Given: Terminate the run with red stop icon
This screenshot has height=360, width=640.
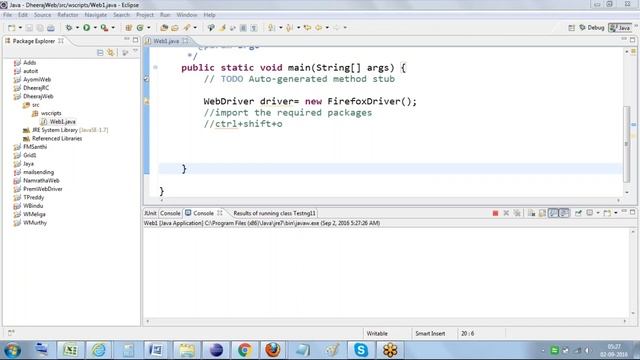Looking at the screenshot, I should [495, 213].
